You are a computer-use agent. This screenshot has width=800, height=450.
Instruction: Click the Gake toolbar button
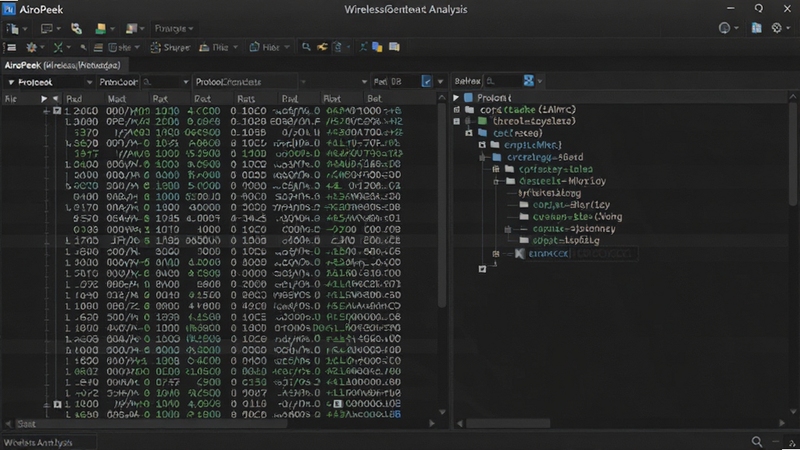pyautogui.click(x=123, y=47)
